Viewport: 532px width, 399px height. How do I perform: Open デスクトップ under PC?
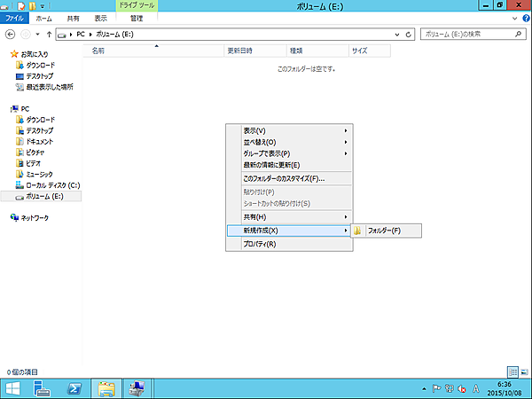(x=35, y=130)
